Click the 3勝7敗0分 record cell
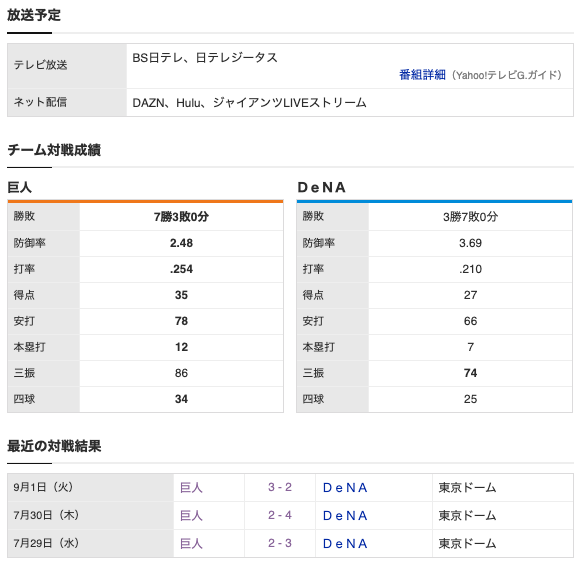Screen dimensions: 586x561 [x=470, y=217]
